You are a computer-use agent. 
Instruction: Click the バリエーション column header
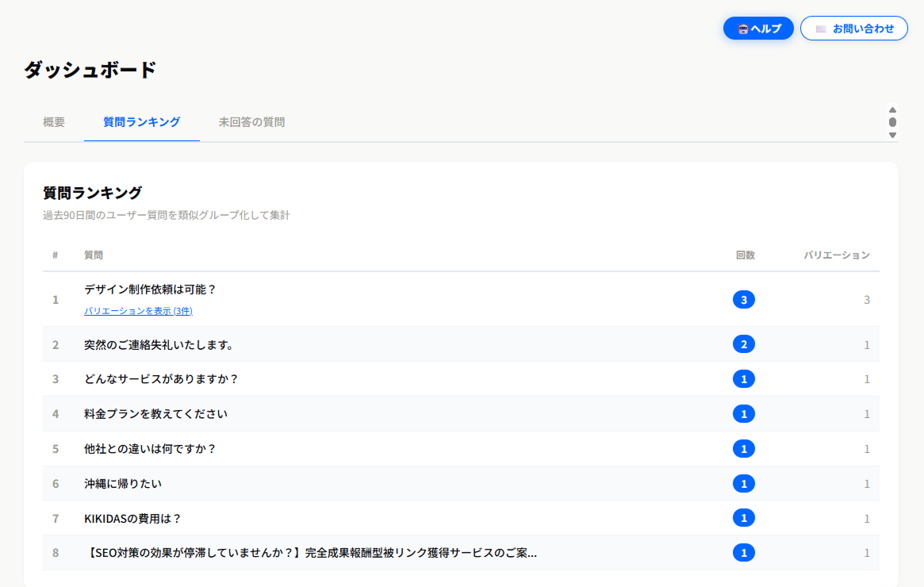(837, 255)
